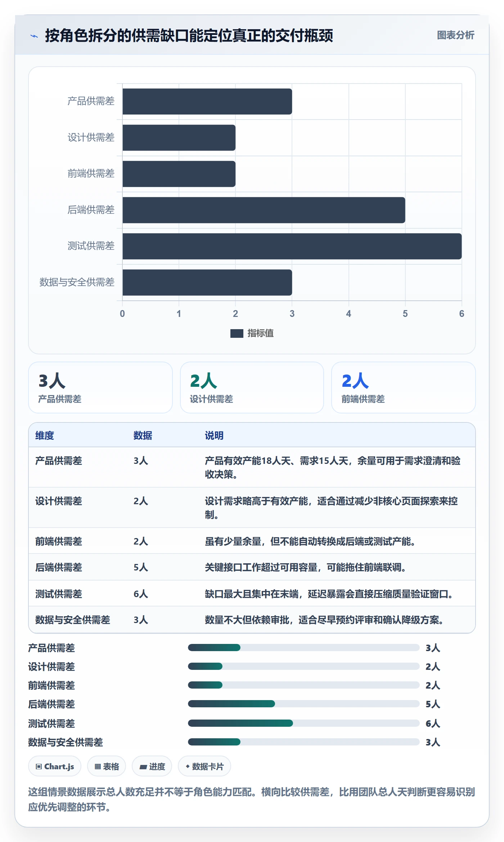
Task: Open the 2人 设计供需差 summary card
Action: coord(252,388)
